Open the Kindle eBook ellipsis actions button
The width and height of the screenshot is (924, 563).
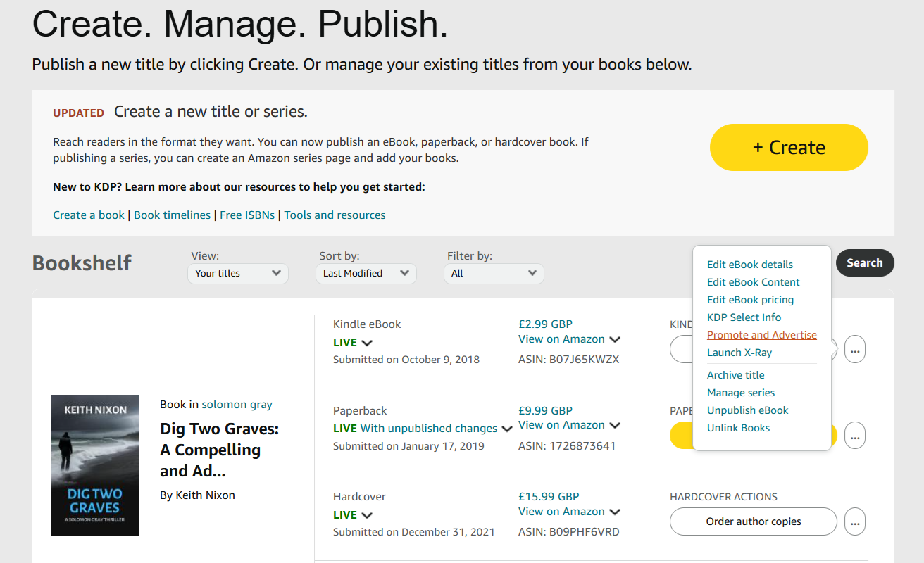855,349
